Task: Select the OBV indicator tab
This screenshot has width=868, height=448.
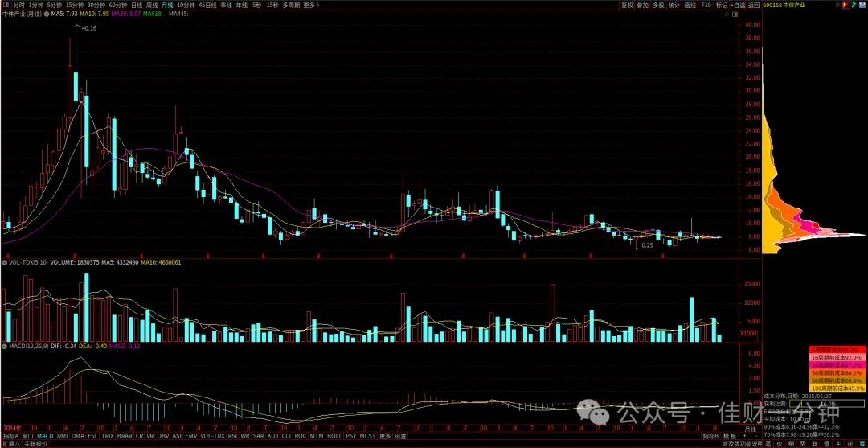Action: [x=162, y=436]
